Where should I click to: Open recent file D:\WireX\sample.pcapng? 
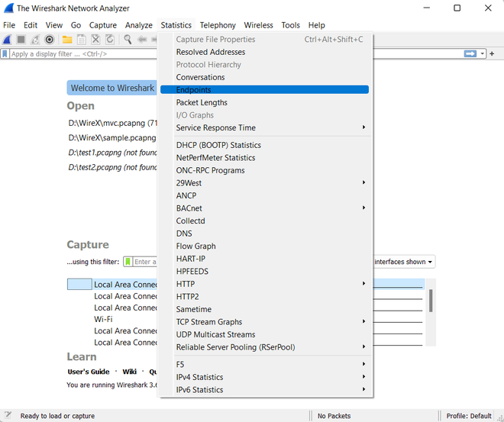coord(112,138)
